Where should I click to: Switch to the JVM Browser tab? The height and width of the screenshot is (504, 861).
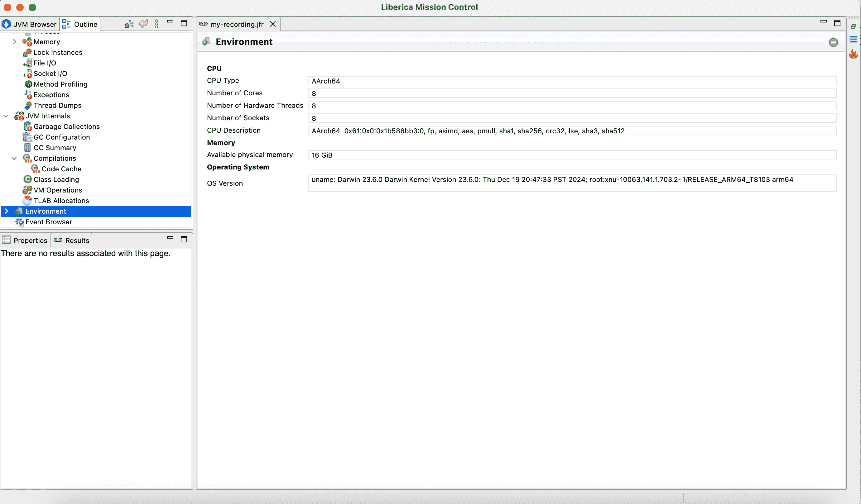point(29,24)
